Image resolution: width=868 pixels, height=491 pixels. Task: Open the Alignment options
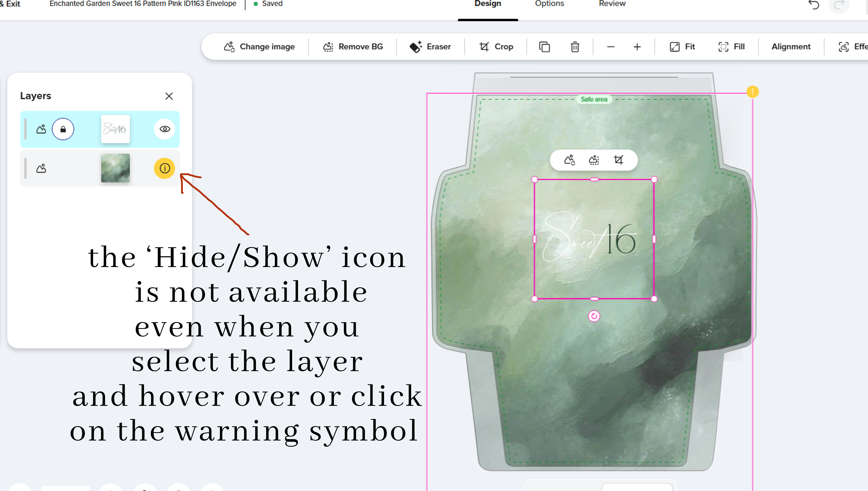coord(791,46)
